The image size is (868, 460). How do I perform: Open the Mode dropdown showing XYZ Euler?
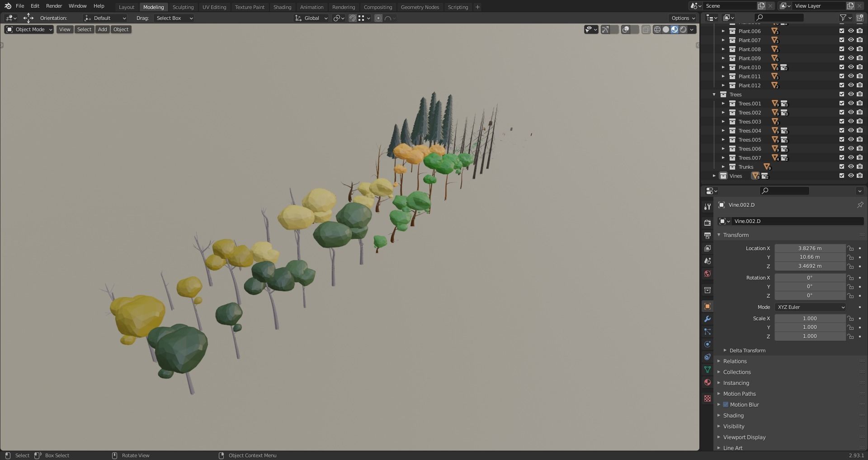pos(810,307)
